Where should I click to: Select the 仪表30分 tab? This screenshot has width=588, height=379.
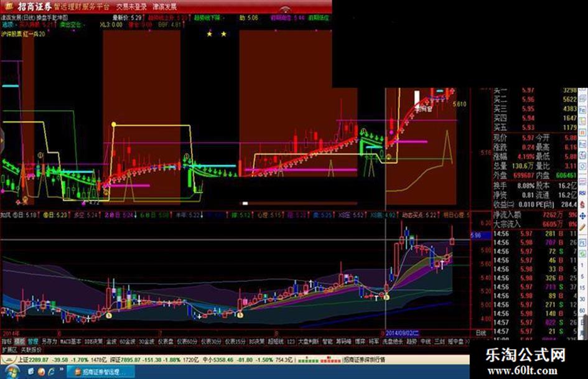coord(211,342)
